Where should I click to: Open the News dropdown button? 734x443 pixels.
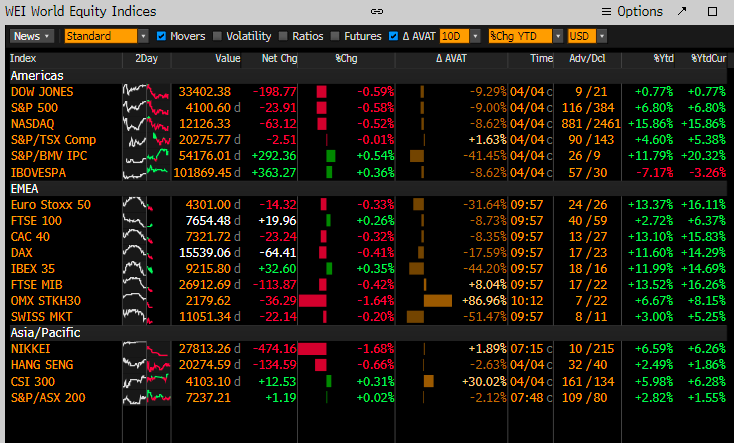[32, 36]
